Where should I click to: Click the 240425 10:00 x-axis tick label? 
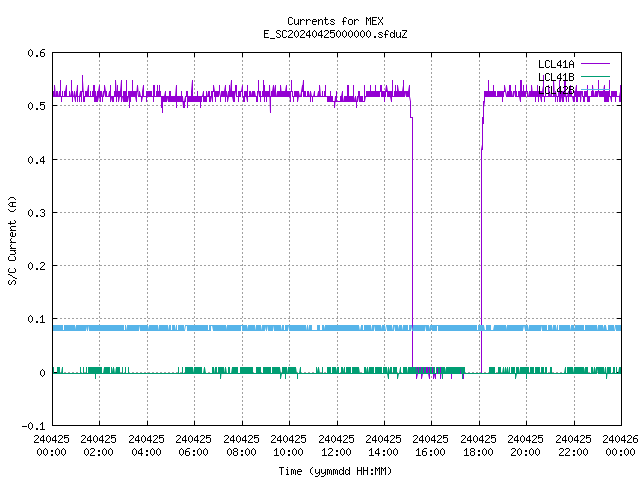pyautogui.click(x=289, y=445)
